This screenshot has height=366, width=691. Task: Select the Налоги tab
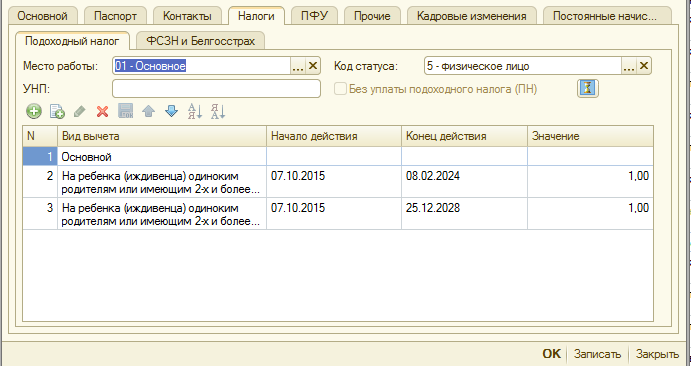[256, 16]
